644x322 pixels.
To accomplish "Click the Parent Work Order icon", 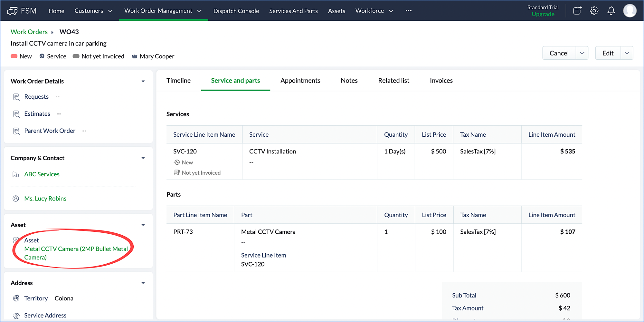I will click(16, 131).
